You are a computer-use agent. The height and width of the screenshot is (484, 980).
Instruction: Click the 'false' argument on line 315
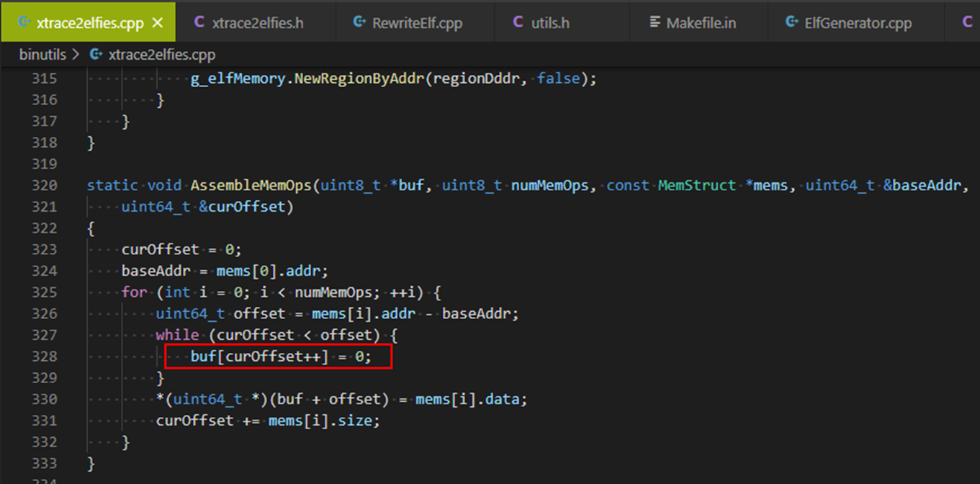point(559,79)
